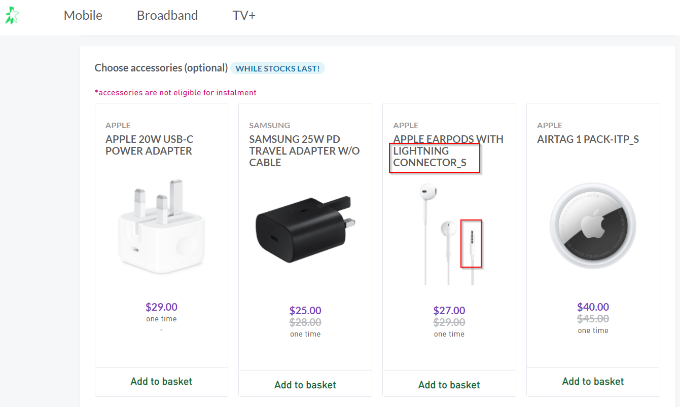
Task: Click the AirTag product image
Action: [x=593, y=226]
